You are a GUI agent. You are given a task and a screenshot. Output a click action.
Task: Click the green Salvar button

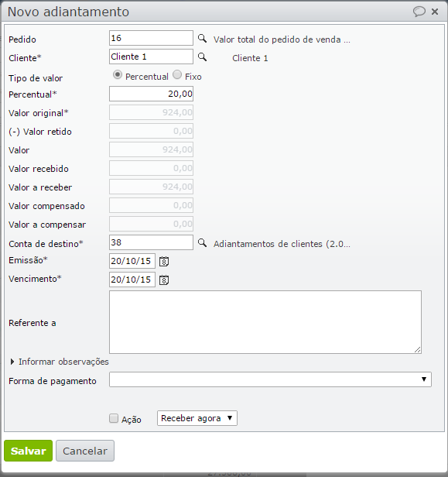tap(29, 451)
